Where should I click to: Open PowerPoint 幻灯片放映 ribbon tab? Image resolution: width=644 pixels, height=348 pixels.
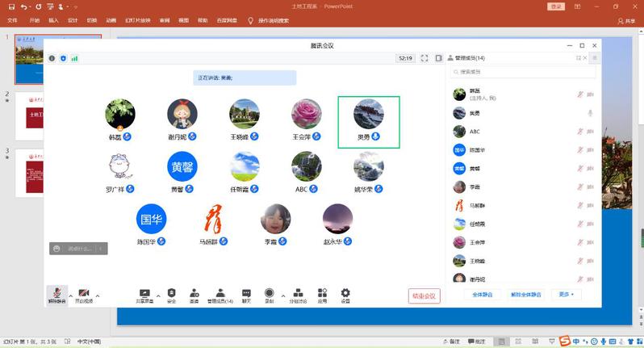point(138,20)
